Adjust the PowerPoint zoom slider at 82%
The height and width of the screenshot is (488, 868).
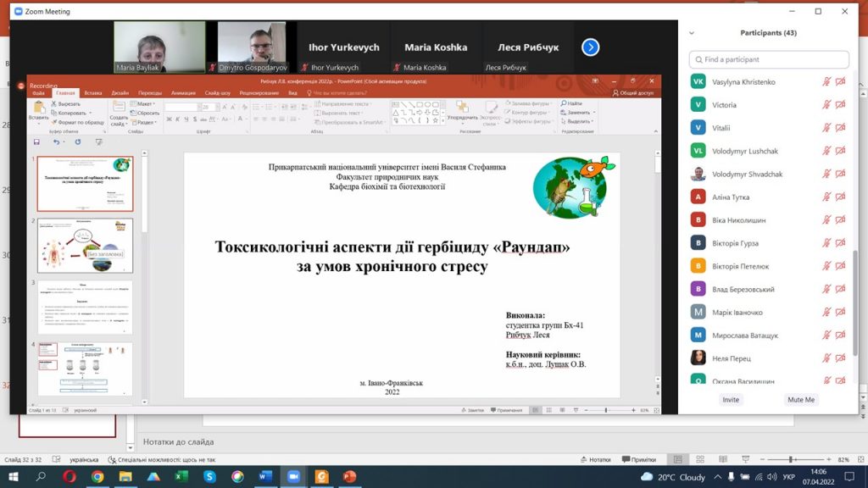pos(793,459)
